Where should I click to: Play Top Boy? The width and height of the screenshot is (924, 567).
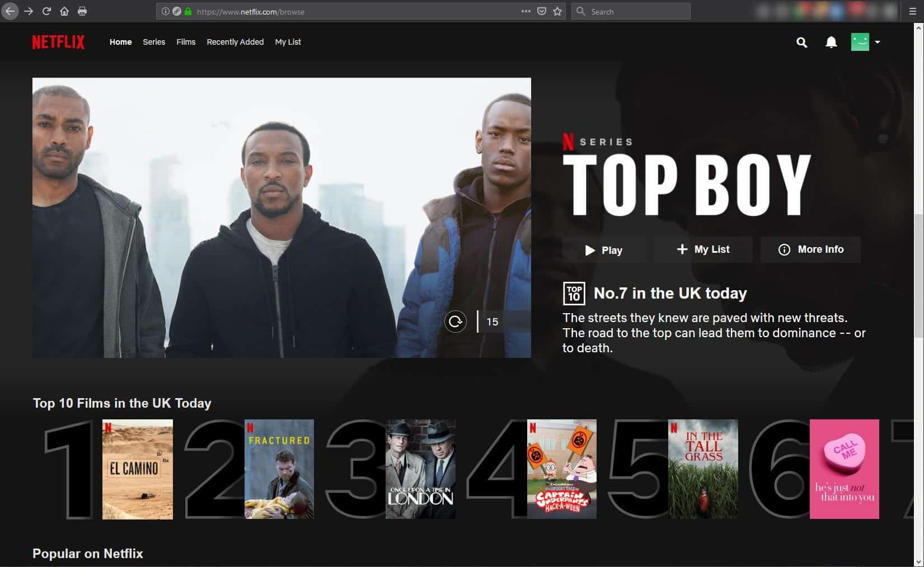coord(603,250)
